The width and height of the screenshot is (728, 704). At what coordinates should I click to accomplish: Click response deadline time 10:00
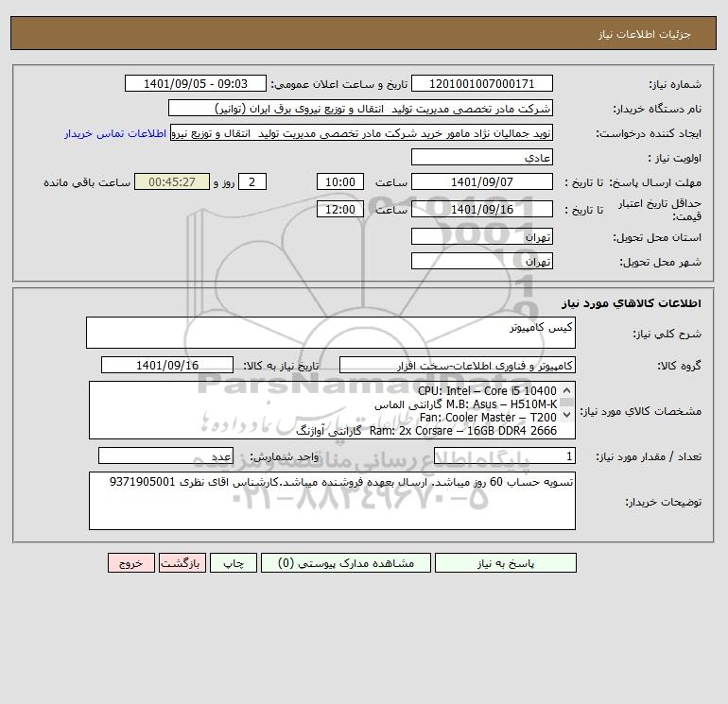(x=339, y=182)
